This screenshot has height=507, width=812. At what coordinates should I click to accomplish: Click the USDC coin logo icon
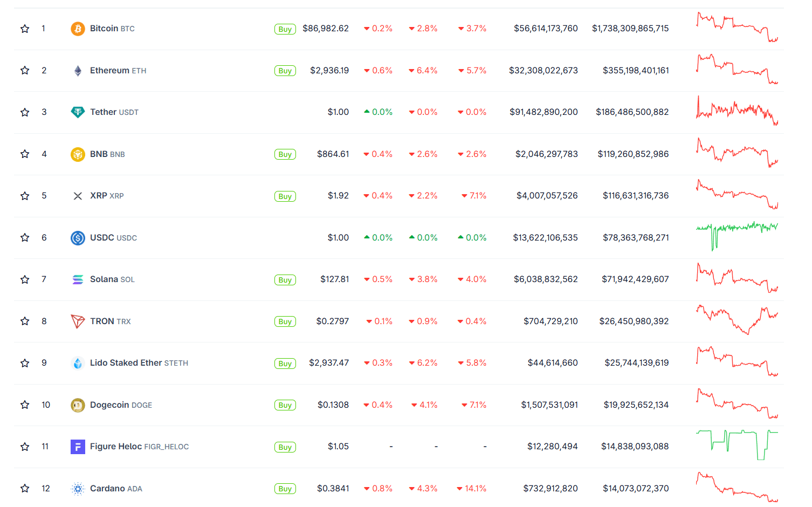[x=78, y=238]
